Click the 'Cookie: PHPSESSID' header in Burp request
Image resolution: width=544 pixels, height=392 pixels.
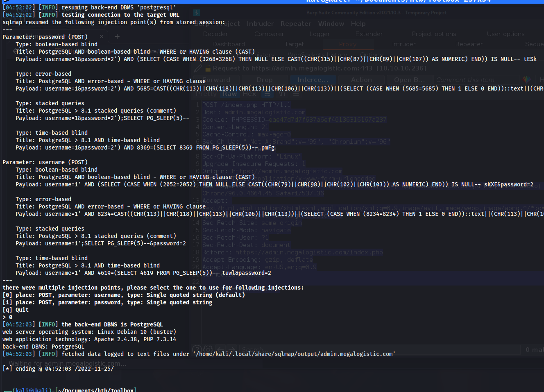point(294,120)
